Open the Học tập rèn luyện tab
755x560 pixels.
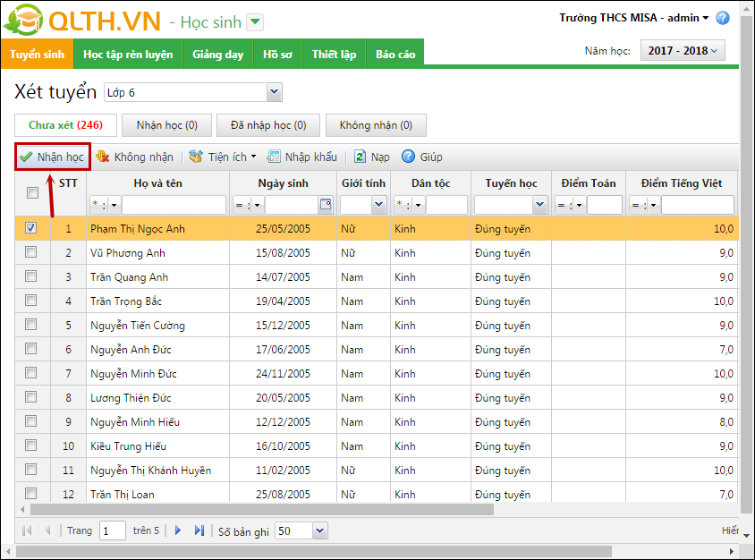click(128, 54)
